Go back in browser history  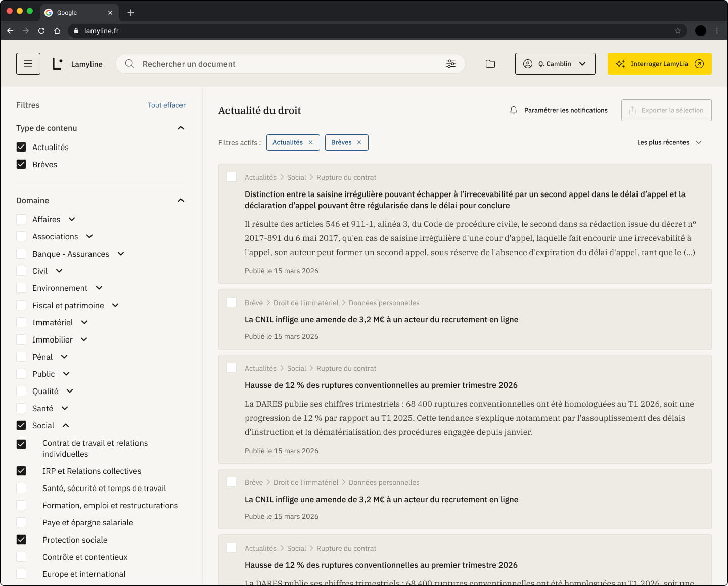[10, 31]
